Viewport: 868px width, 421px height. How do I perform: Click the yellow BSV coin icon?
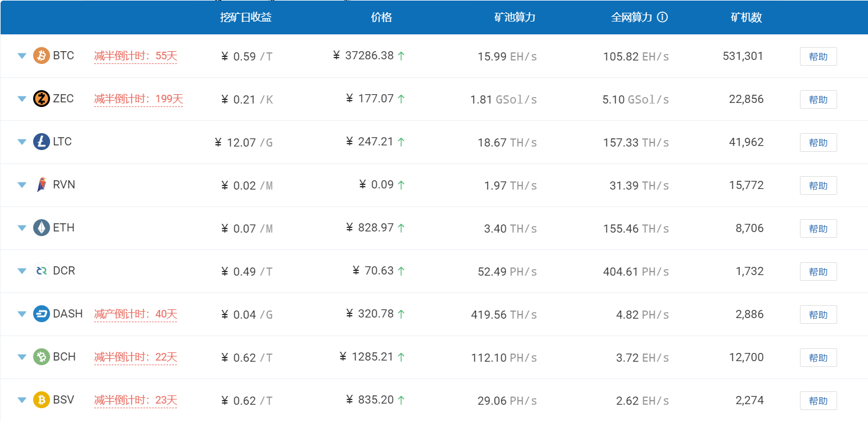click(41, 400)
